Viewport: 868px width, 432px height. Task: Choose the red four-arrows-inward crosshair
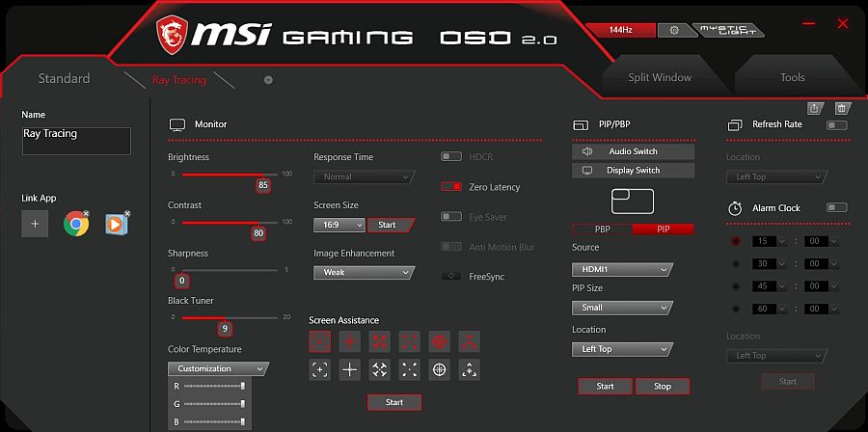380,341
